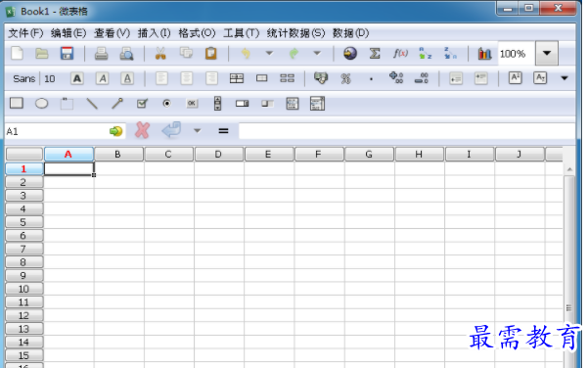Accept cell entry with the blue arrow
This screenshot has width=588, height=368.
171,130
